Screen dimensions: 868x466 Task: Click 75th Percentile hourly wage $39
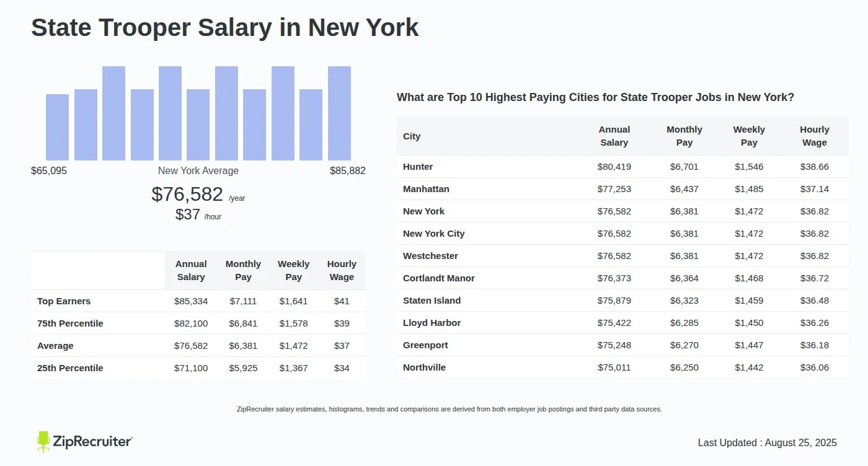(x=342, y=323)
